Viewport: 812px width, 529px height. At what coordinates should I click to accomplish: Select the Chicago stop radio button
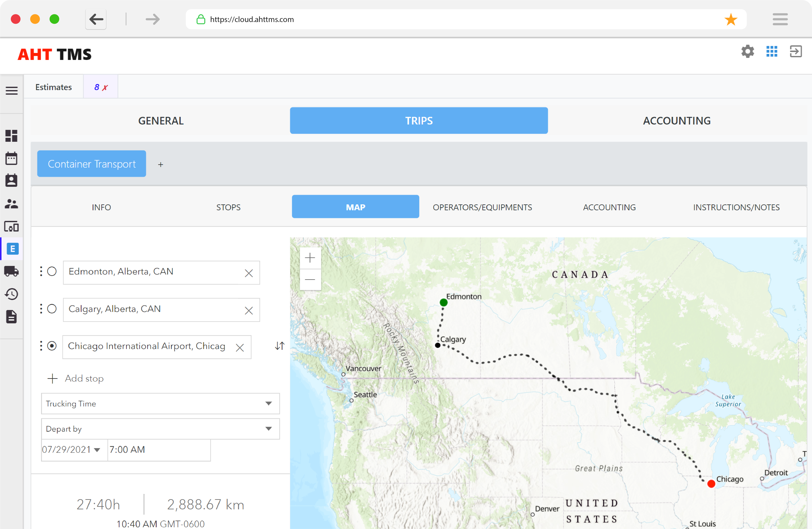[x=52, y=346]
